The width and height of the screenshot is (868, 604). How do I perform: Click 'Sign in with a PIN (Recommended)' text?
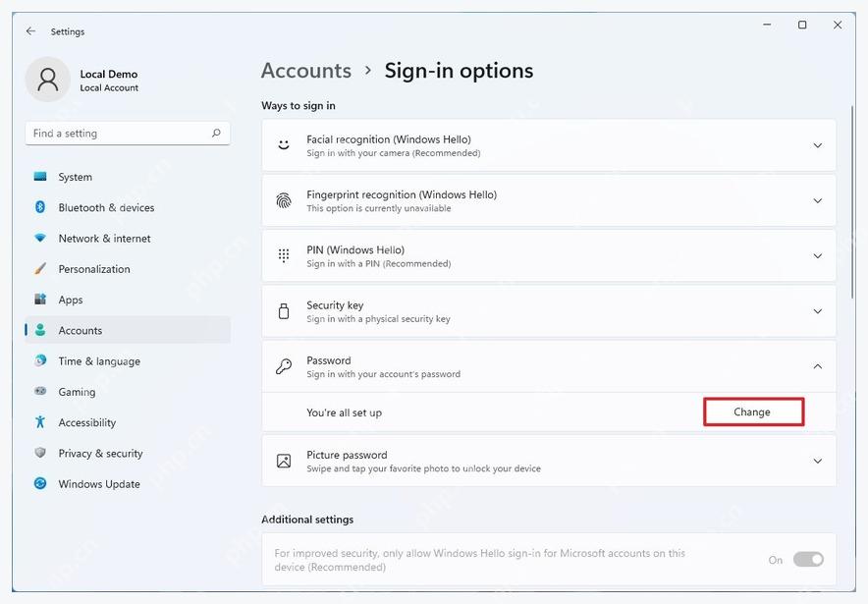point(379,263)
